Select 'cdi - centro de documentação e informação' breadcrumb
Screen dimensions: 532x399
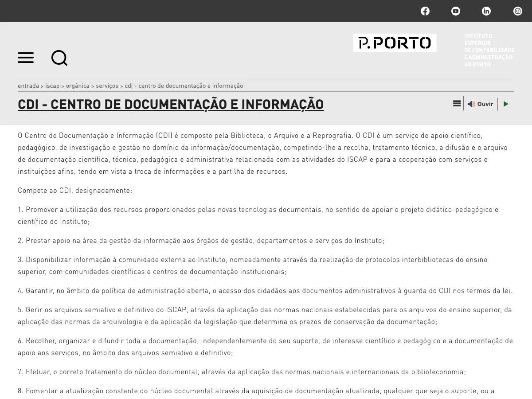[184, 86]
